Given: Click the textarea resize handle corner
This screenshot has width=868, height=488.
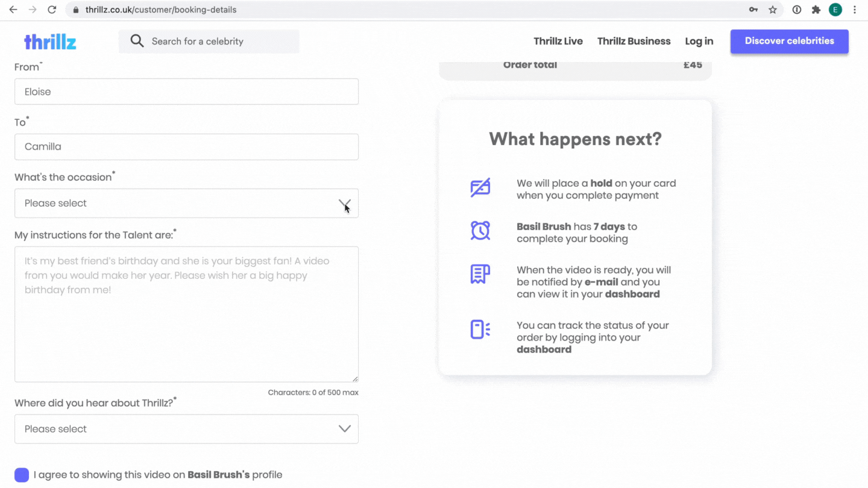Looking at the screenshot, I should click(355, 378).
